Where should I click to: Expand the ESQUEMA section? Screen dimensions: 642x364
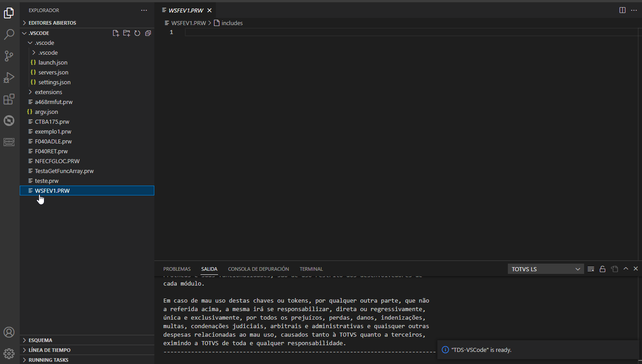click(87, 340)
